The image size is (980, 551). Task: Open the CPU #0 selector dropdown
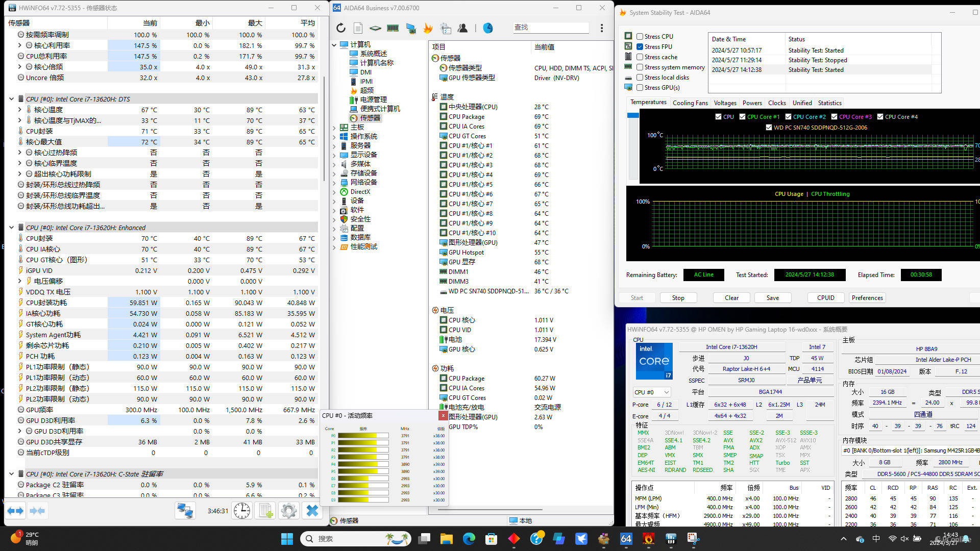pos(652,392)
